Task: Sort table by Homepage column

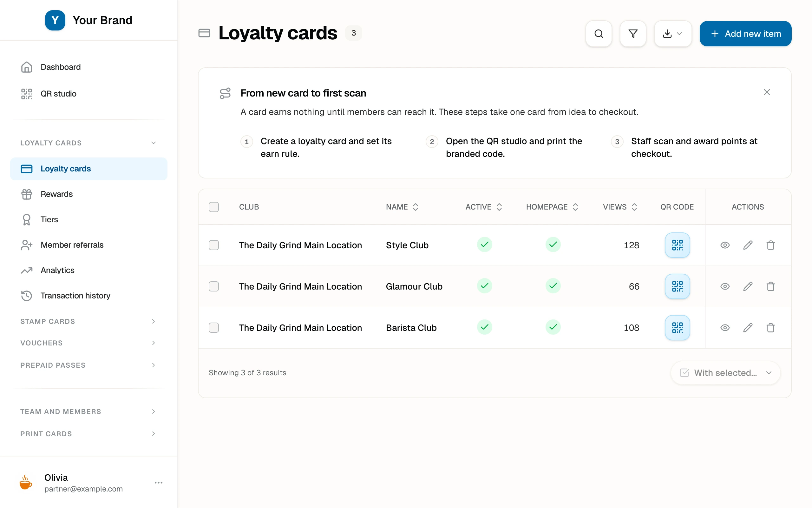Action: tap(552, 207)
